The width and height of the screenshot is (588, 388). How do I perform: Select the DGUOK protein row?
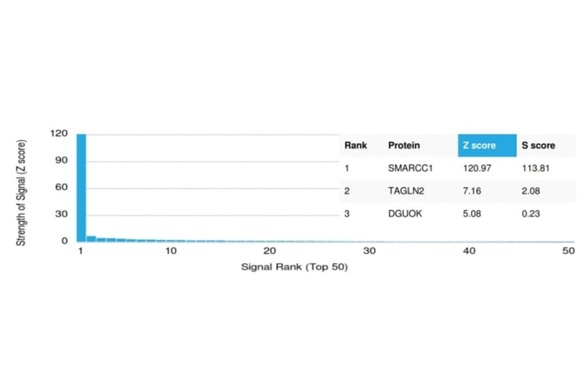click(x=405, y=213)
